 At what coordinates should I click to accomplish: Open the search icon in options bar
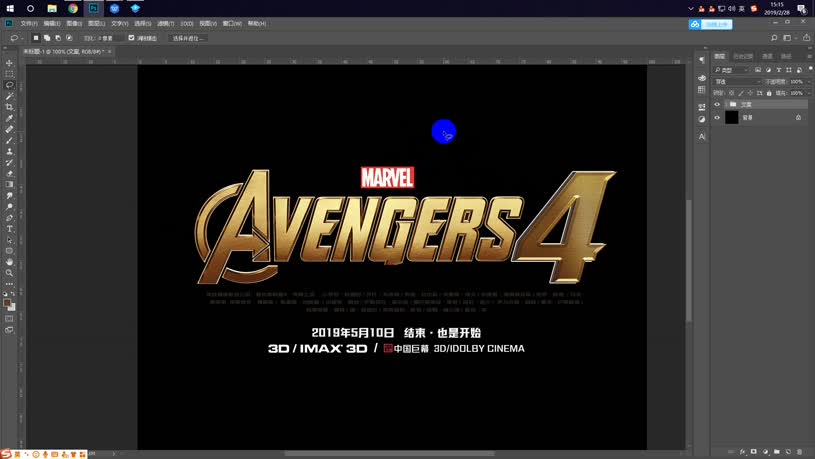[x=774, y=38]
